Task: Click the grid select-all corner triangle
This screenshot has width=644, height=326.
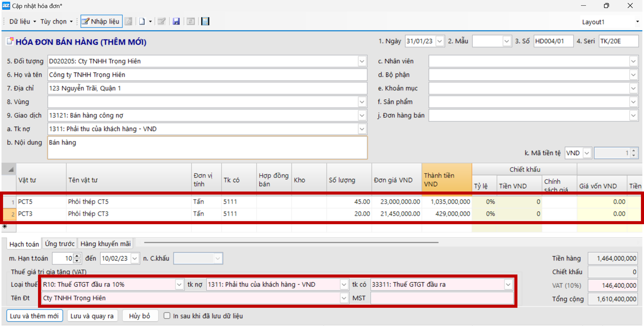Action: [x=10, y=169]
